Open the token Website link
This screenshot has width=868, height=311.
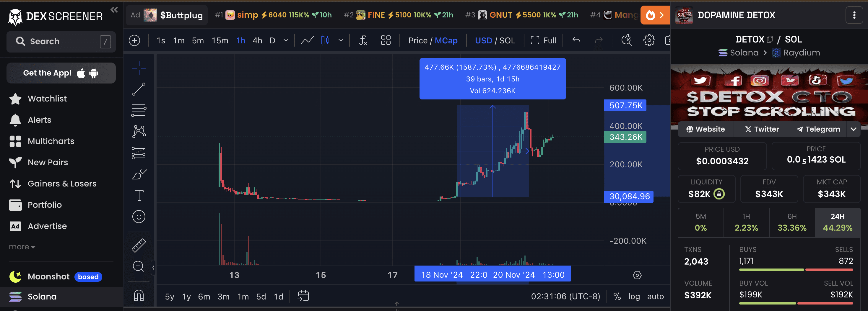[x=706, y=129]
